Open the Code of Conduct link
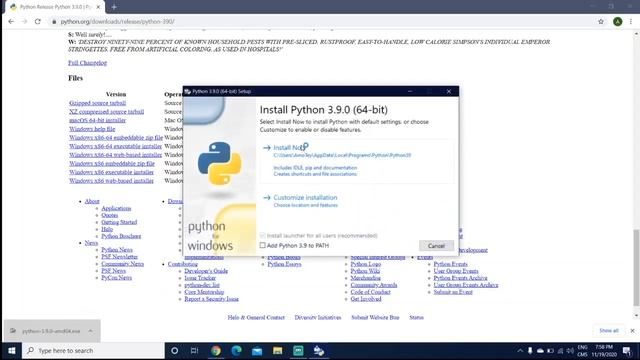Screen dimensions: 640x360 pyautogui.click(x=371, y=292)
